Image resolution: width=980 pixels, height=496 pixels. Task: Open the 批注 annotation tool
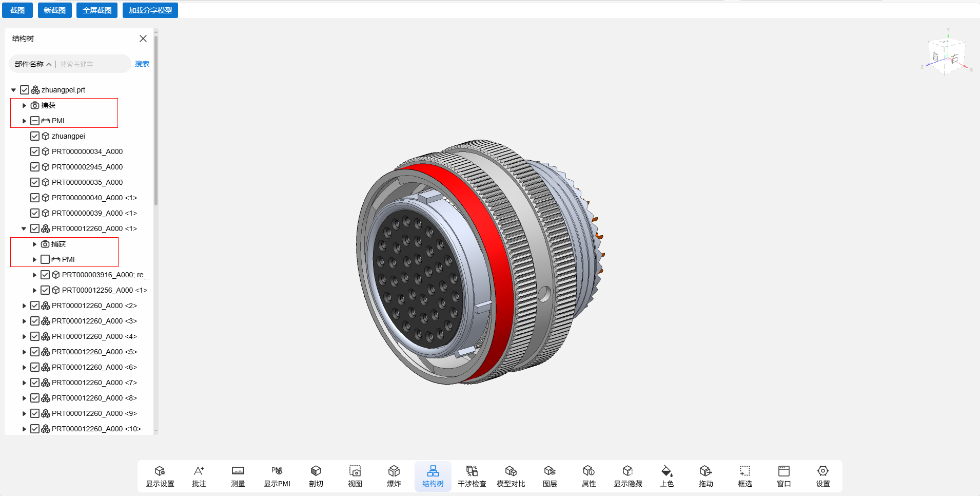point(199,475)
